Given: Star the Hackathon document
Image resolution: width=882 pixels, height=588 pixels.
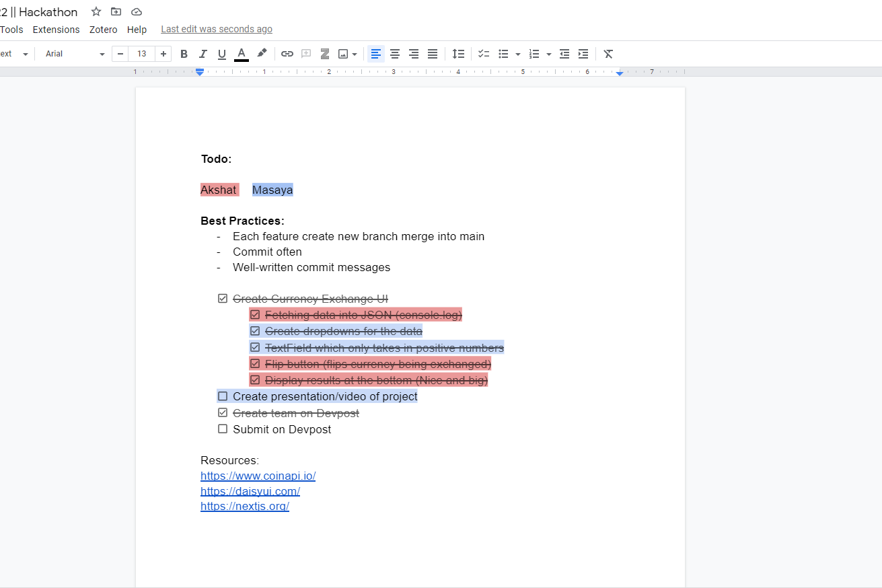Looking at the screenshot, I should tap(96, 11).
